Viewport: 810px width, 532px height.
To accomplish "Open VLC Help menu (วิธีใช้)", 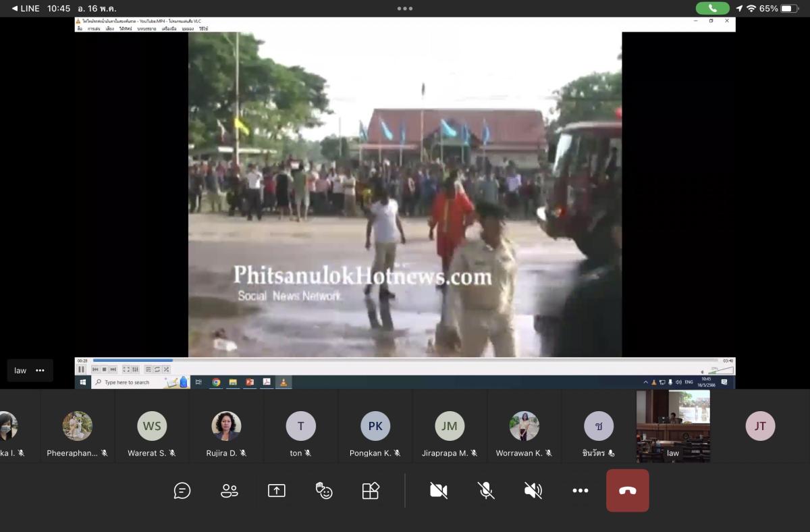I will (x=203, y=29).
